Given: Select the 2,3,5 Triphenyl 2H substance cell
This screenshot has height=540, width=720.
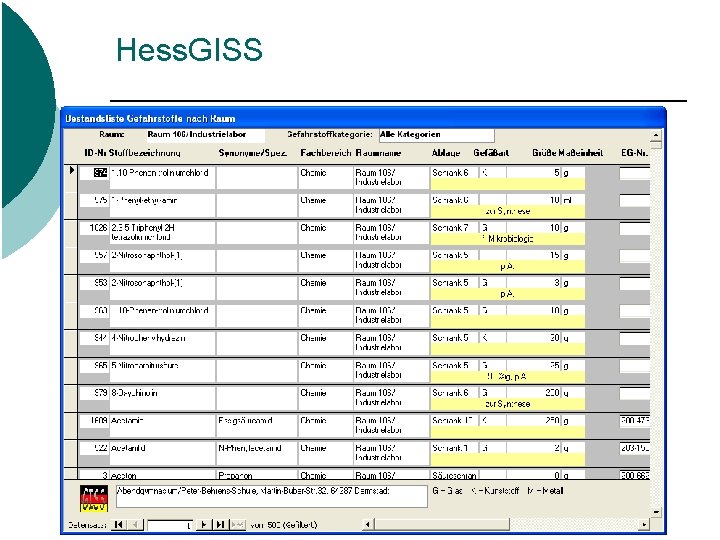Looking at the screenshot, I should tap(162, 233).
